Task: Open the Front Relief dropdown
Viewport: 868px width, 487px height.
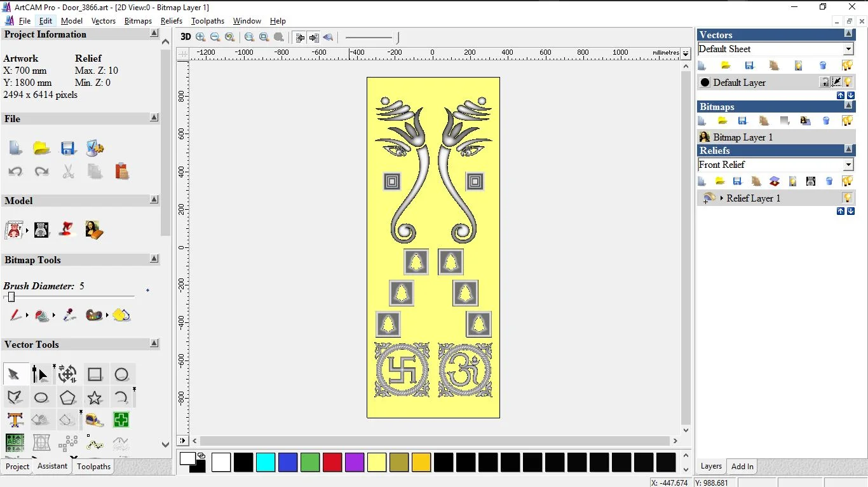Action: (x=848, y=165)
